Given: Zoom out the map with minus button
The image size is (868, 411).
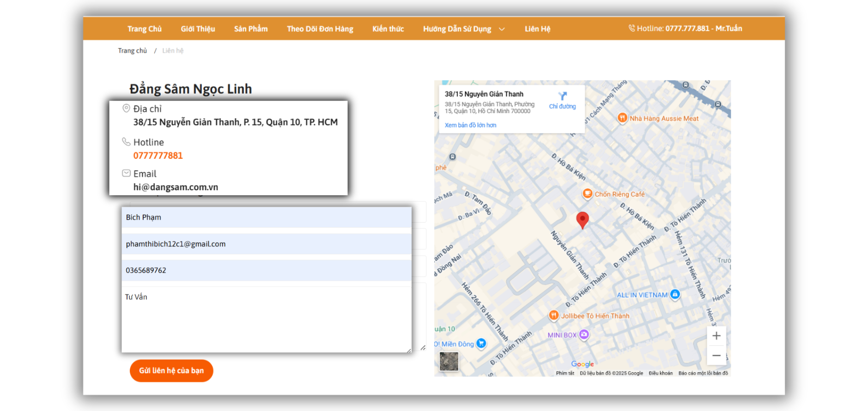Looking at the screenshot, I should click(716, 356).
